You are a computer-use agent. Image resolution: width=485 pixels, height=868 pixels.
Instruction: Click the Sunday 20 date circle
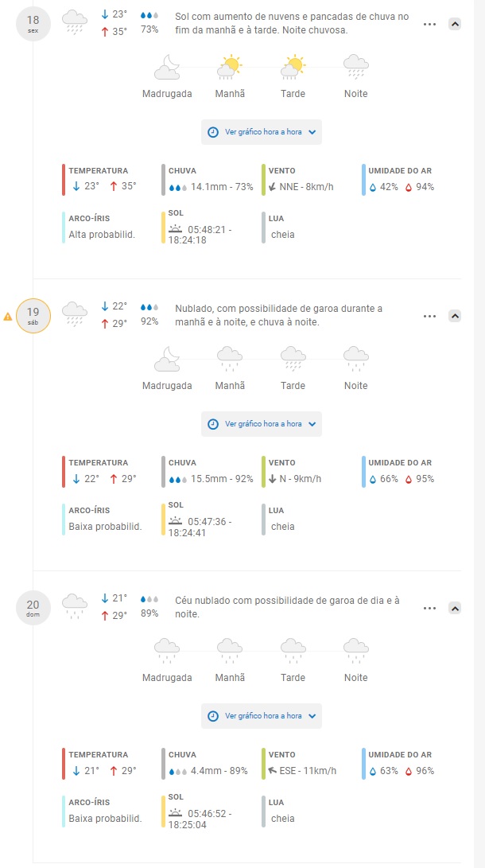click(33, 609)
